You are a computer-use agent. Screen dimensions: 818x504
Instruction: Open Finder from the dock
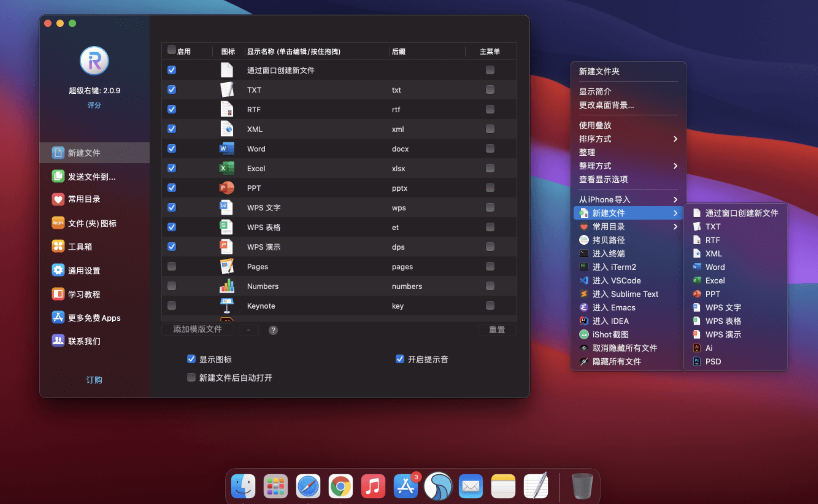pos(243,486)
